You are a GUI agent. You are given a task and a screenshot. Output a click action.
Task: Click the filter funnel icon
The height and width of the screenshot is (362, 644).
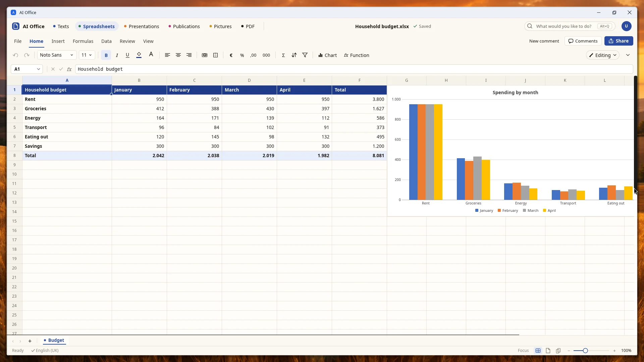(305, 55)
